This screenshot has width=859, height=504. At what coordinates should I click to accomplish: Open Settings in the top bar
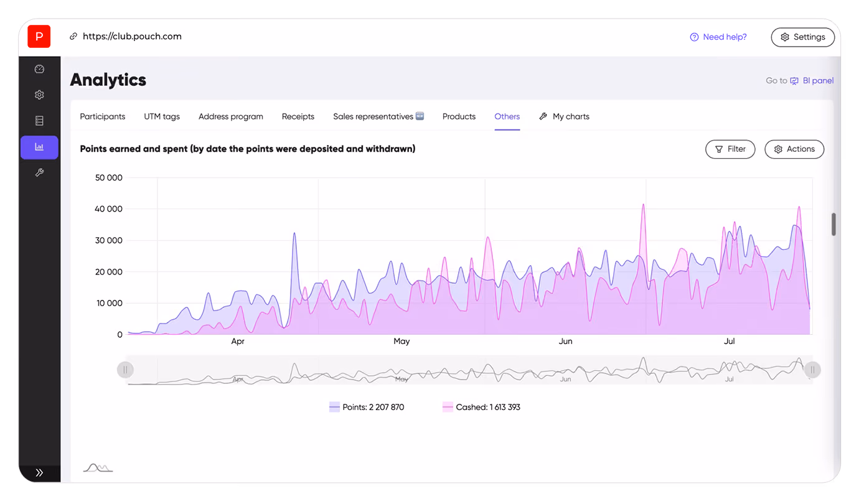click(803, 37)
